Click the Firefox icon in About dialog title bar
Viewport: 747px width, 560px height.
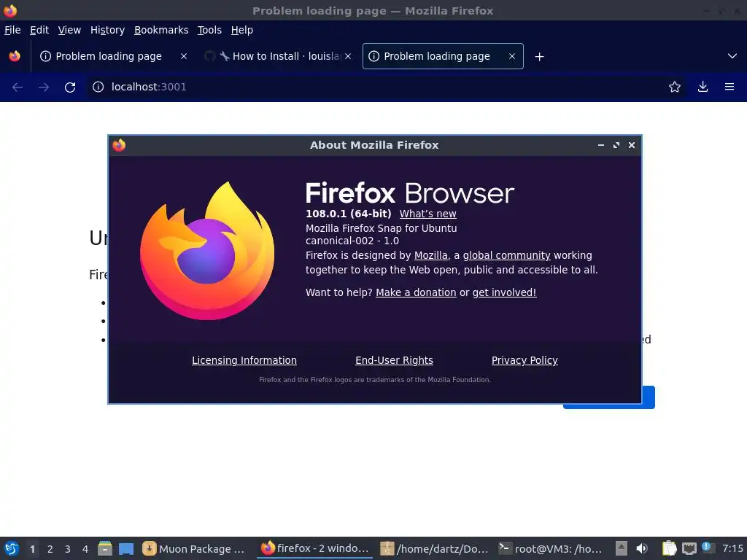pyautogui.click(x=119, y=145)
